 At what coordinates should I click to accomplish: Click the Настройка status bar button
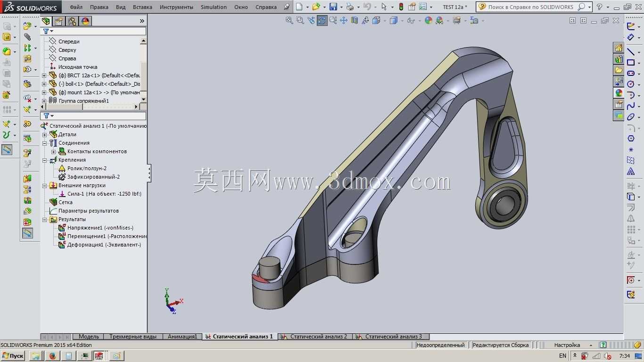tap(567, 345)
